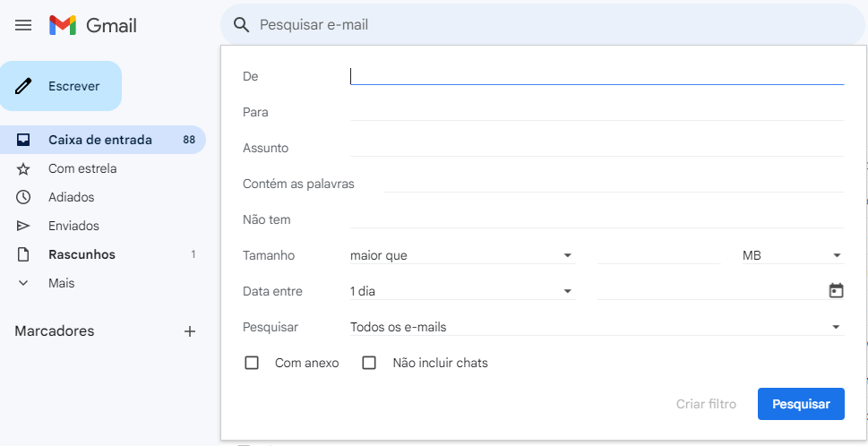Click the Gmail logo

(93, 25)
